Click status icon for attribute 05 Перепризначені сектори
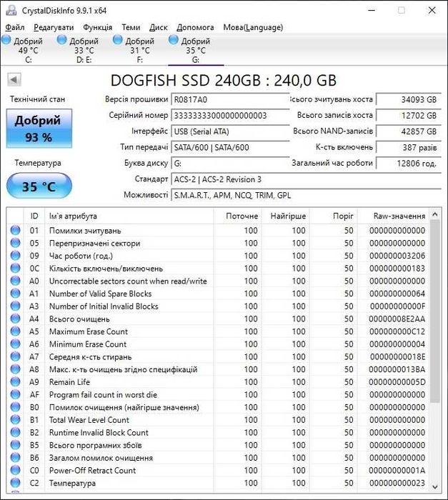Image resolution: width=448 pixels, height=500 pixels. [15, 243]
